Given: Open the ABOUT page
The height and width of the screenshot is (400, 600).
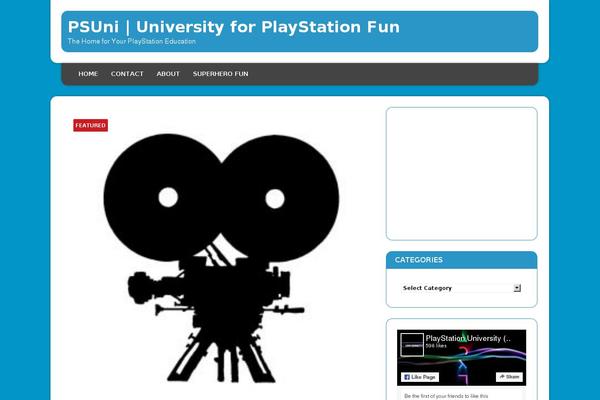Looking at the screenshot, I should (168, 74).
